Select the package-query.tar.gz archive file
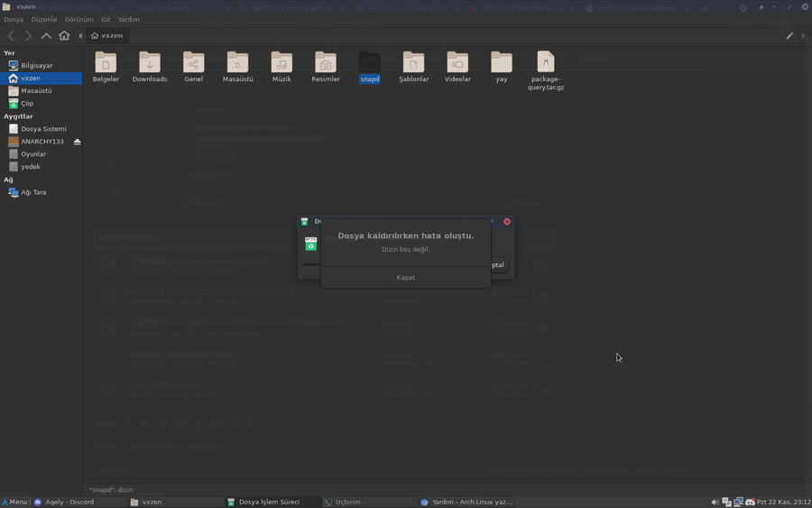 click(546, 70)
